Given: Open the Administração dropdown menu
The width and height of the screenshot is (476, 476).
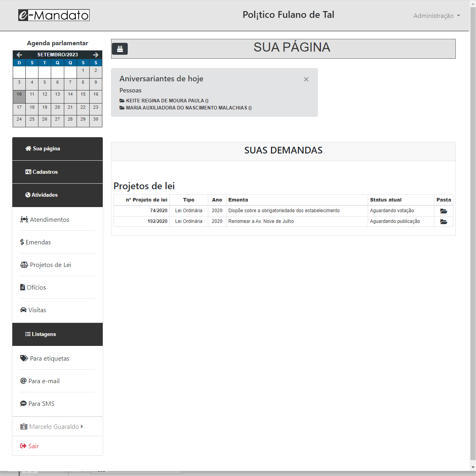Looking at the screenshot, I should (x=437, y=16).
